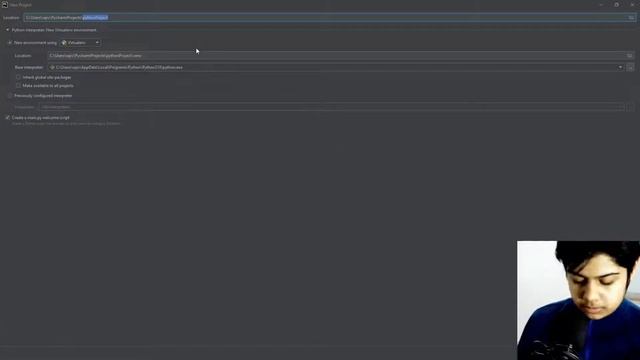This screenshot has height=360, width=640.
Task: Open folder browser for project location
Action: pos(631,18)
